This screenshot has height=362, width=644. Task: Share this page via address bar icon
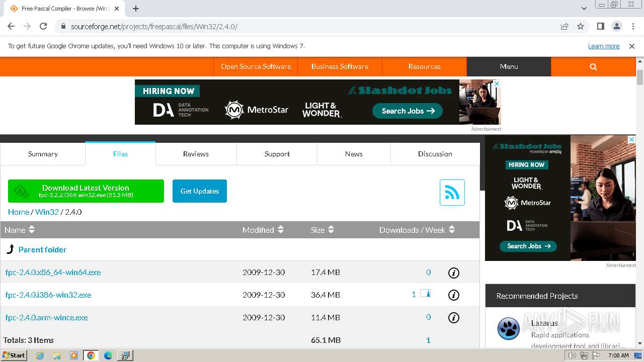pyautogui.click(x=565, y=26)
